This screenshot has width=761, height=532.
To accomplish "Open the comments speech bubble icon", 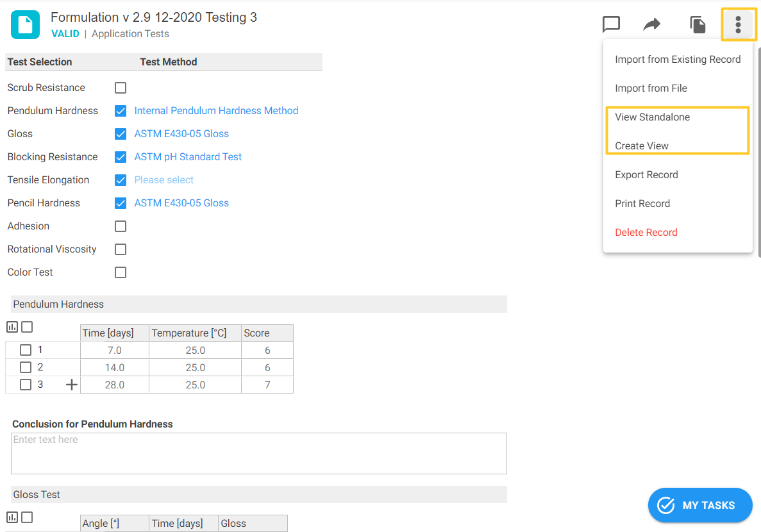I will click(611, 24).
